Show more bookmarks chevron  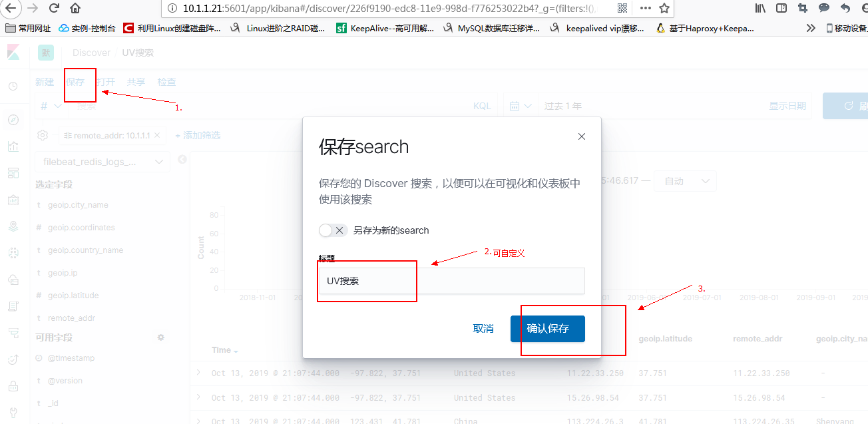(810, 28)
